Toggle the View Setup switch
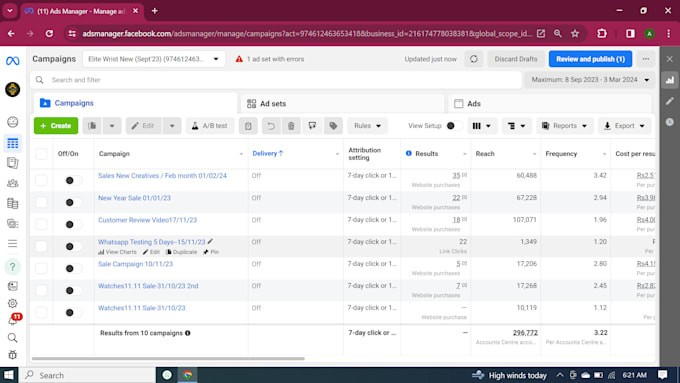Image resolution: width=680 pixels, height=383 pixels. [454, 126]
